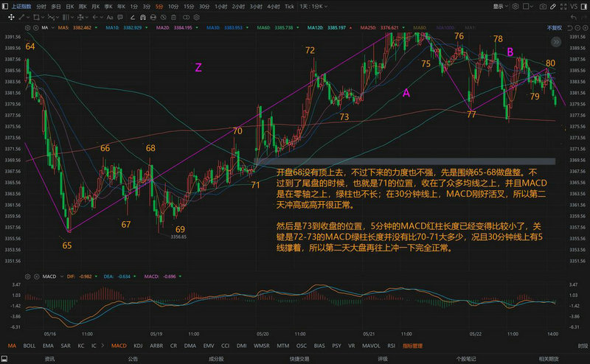Toggle the right sidebar panel icon

click(584, 7)
